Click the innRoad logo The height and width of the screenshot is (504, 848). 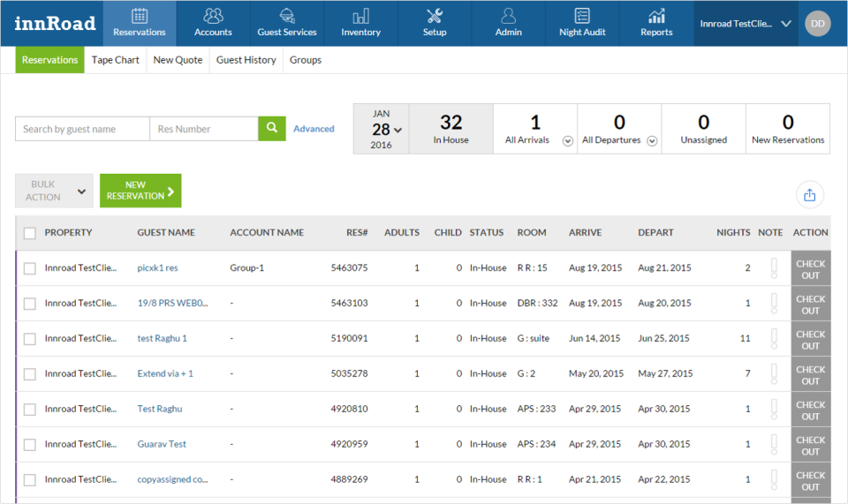[x=55, y=23]
